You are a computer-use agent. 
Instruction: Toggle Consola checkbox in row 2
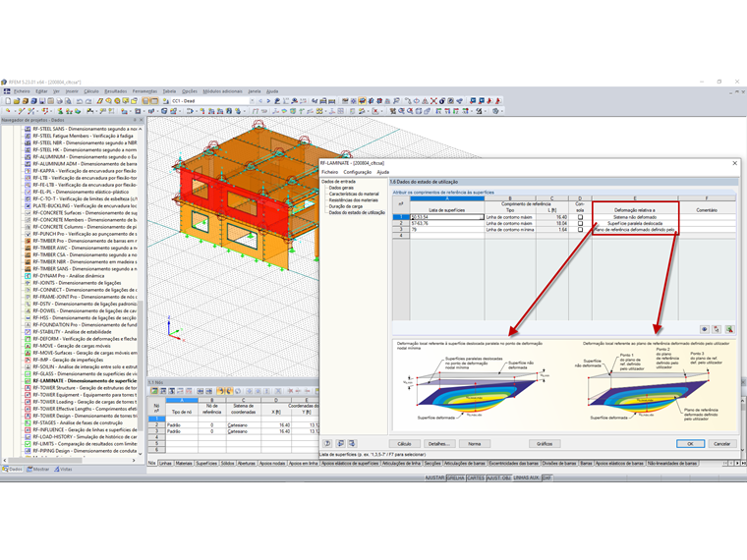(x=580, y=223)
